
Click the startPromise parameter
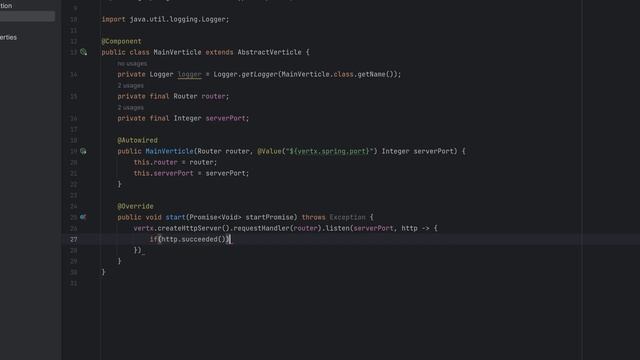pos(269,217)
